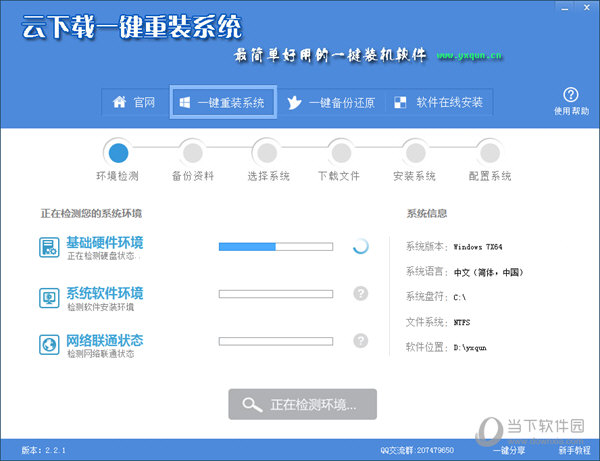Click the checkered square icon beside 软件在线安装
Screen dimensions: 600x461
400,102
